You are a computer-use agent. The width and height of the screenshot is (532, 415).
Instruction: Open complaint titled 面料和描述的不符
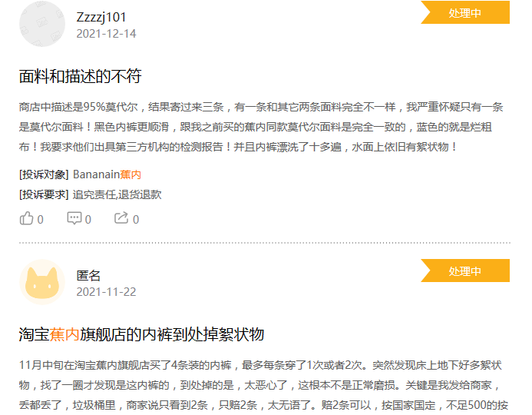pyautogui.click(x=80, y=76)
